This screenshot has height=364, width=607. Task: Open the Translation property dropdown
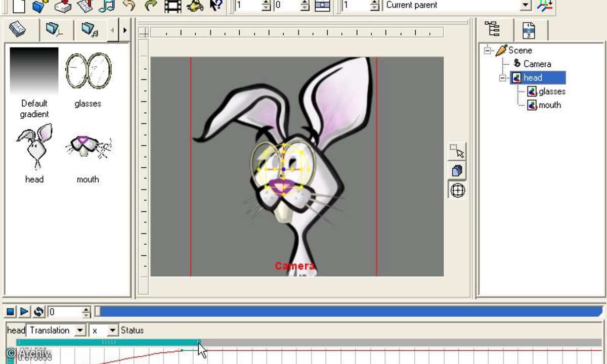pyautogui.click(x=80, y=331)
